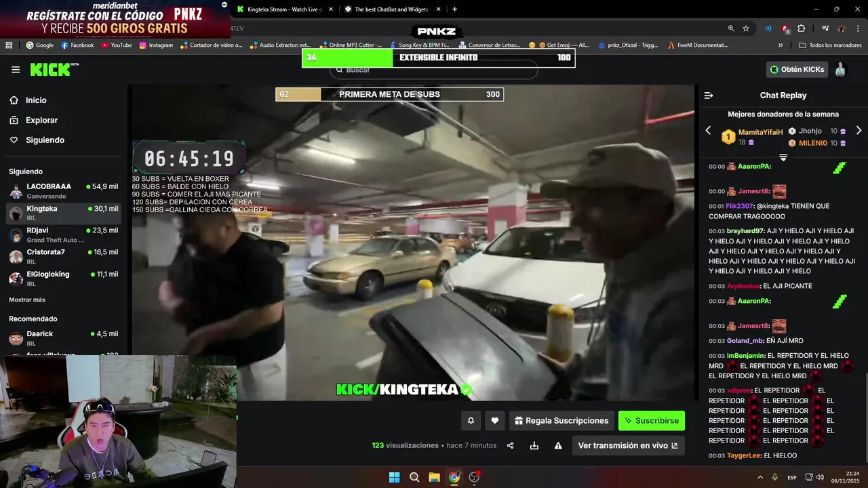The width and height of the screenshot is (868, 488).
Task: Open Online MP3 Cutter bookmark
Action: tap(350, 45)
